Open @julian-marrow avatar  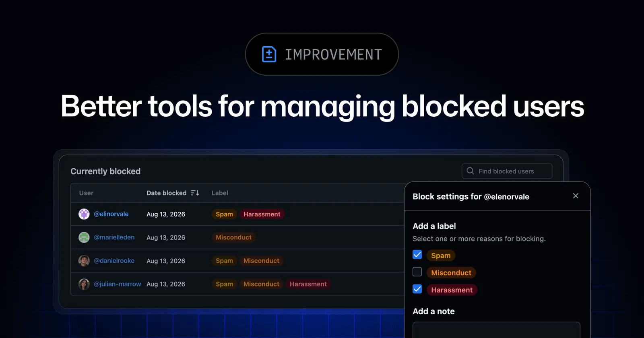click(x=84, y=284)
